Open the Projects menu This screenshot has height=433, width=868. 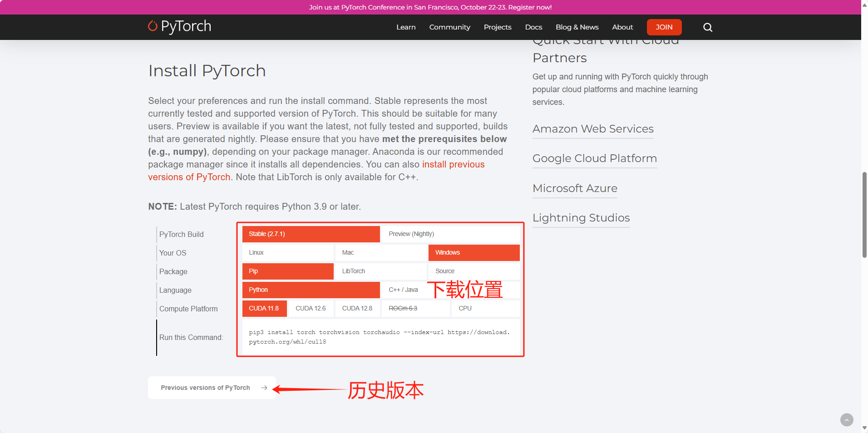tap(498, 27)
